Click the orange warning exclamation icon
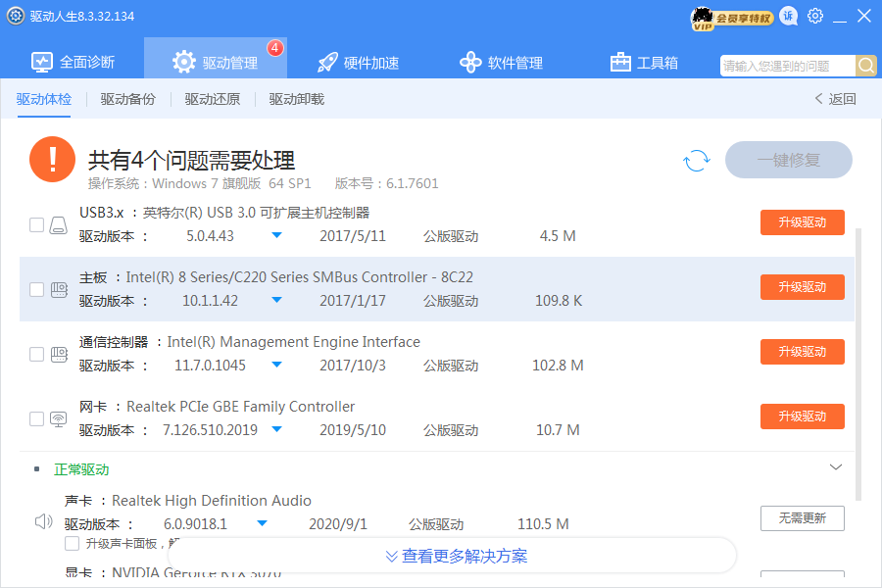This screenshot has height=588, width=882. tap(52, 159)
